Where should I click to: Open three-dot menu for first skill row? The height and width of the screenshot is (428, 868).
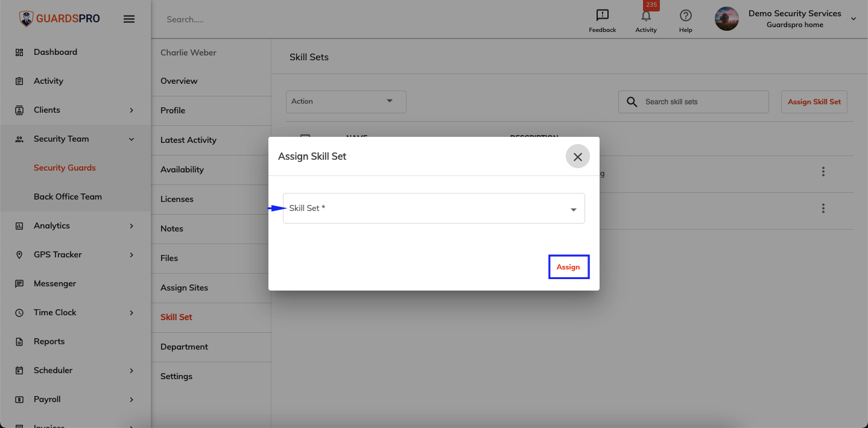pos(823,172)
